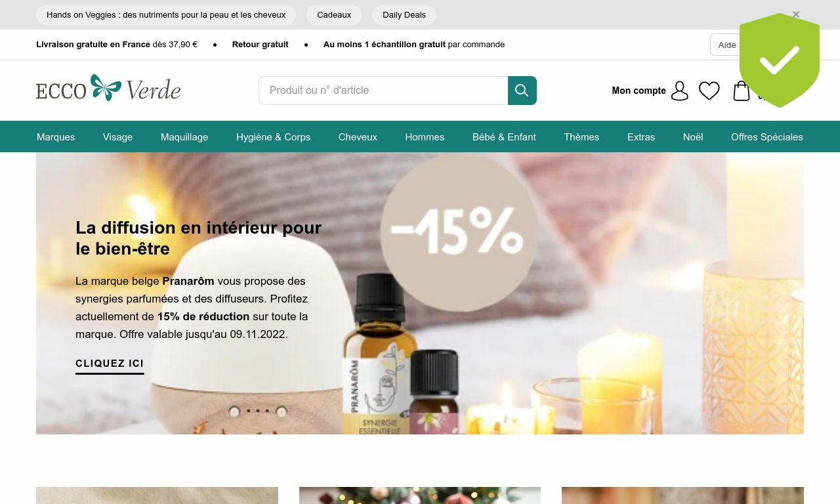Click the Hands on Veggies promo pill
840x504 pixels.
pos(166,14)
